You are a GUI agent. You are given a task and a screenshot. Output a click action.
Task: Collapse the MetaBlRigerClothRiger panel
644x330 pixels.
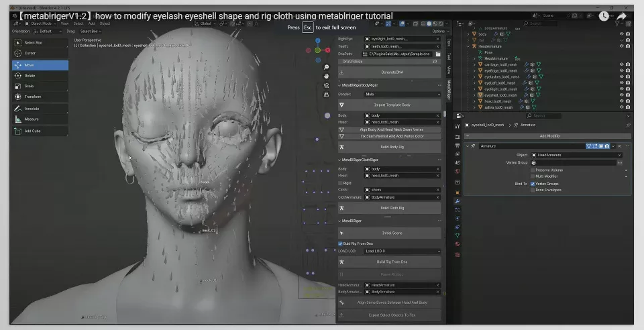[339, 160]
